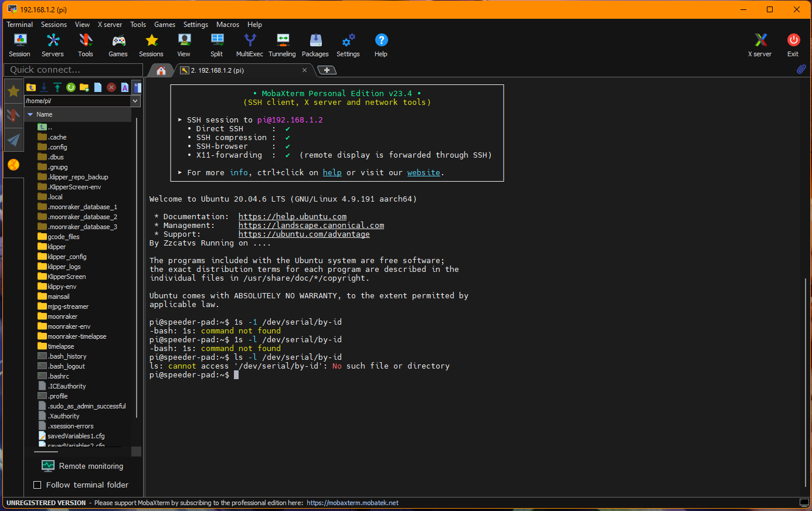Open the X server menu
This screenshot has width=812, height=511.
tap(110, 25)
